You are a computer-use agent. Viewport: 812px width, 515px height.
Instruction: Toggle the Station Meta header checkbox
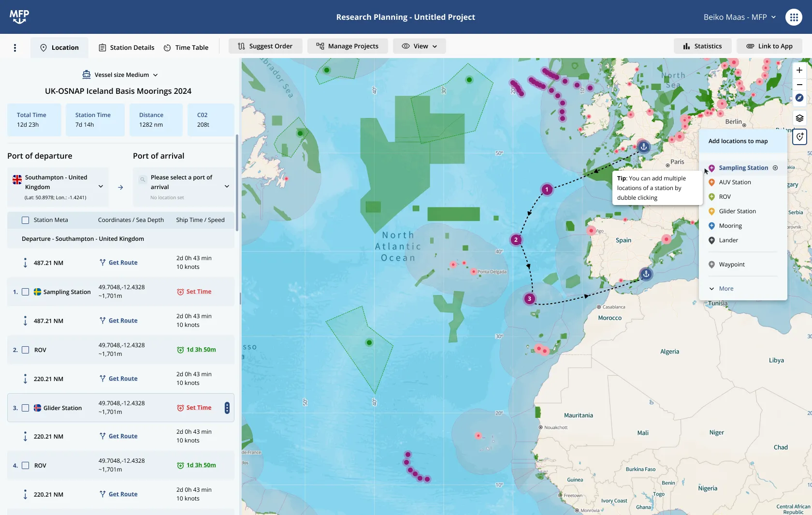click(26, 220)
